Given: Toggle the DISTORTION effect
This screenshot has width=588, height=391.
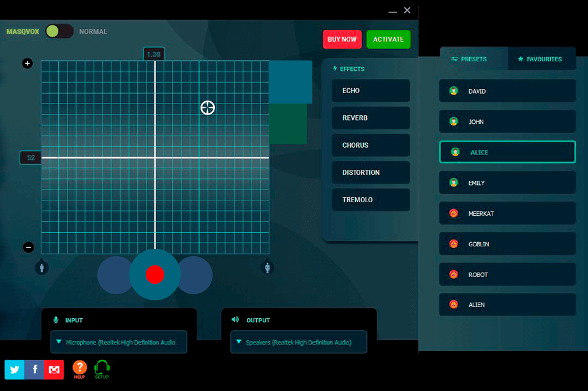Looking at the screenshot, I should pyautogui.click(x=371, y=172).
